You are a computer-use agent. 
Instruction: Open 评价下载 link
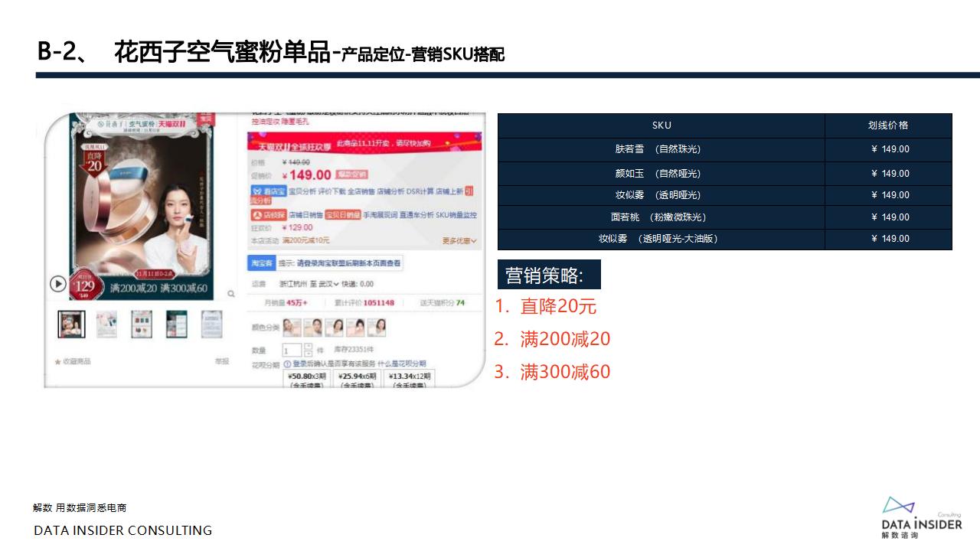(332, 191)
